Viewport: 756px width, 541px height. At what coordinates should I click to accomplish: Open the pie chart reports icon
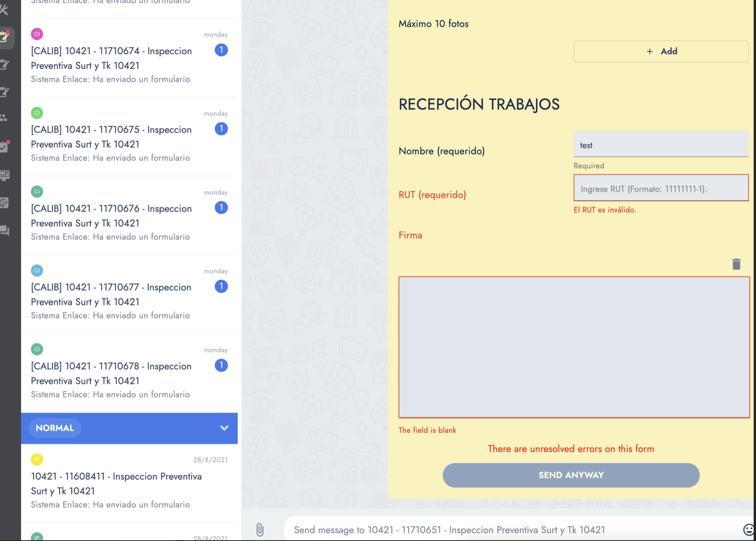pyautogui.click(x=5, y=203)
